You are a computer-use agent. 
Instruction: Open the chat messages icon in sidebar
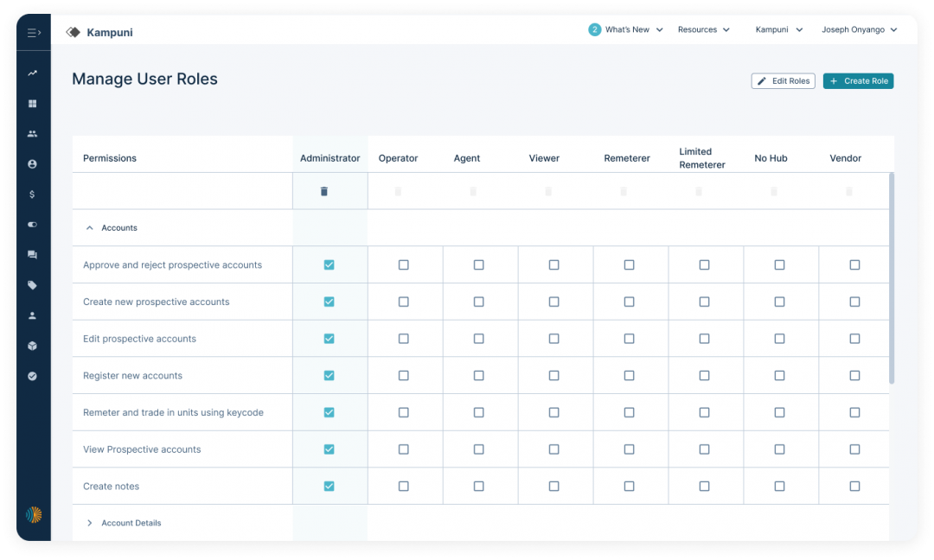click(x=33, y=255)
